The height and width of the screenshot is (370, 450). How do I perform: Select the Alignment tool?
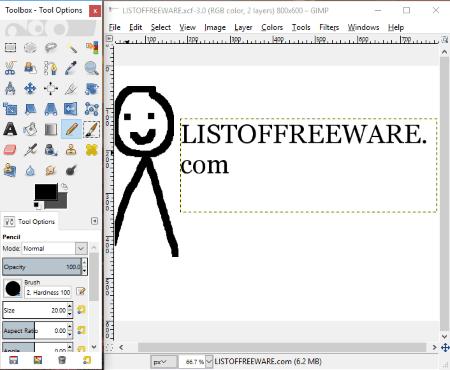(x=51, y=89)
